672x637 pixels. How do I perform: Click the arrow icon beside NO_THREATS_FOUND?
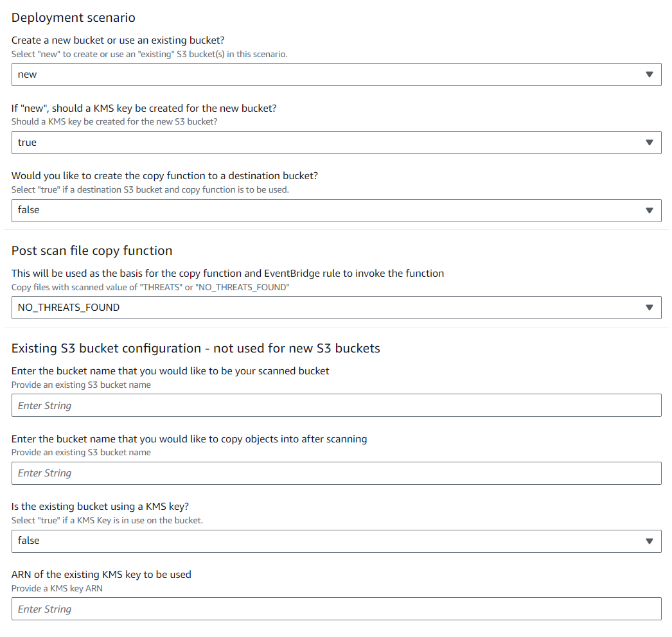[x=650, y=308]
